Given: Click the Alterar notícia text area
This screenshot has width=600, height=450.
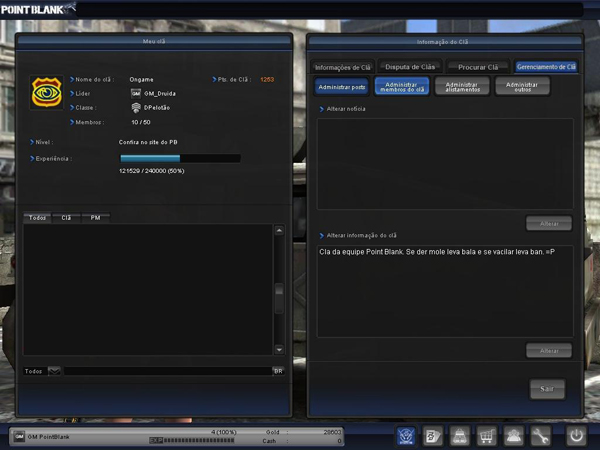Looking at the screenshot, I should click(x=445, y=164).
